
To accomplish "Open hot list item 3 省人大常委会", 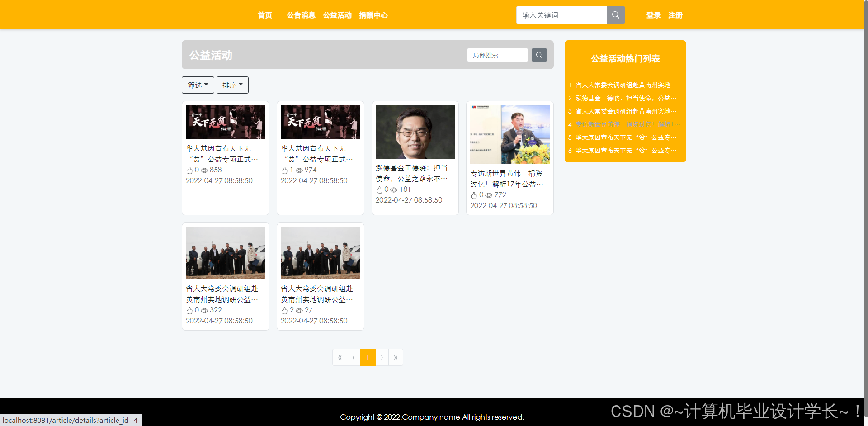I will (x=626, y=111).
